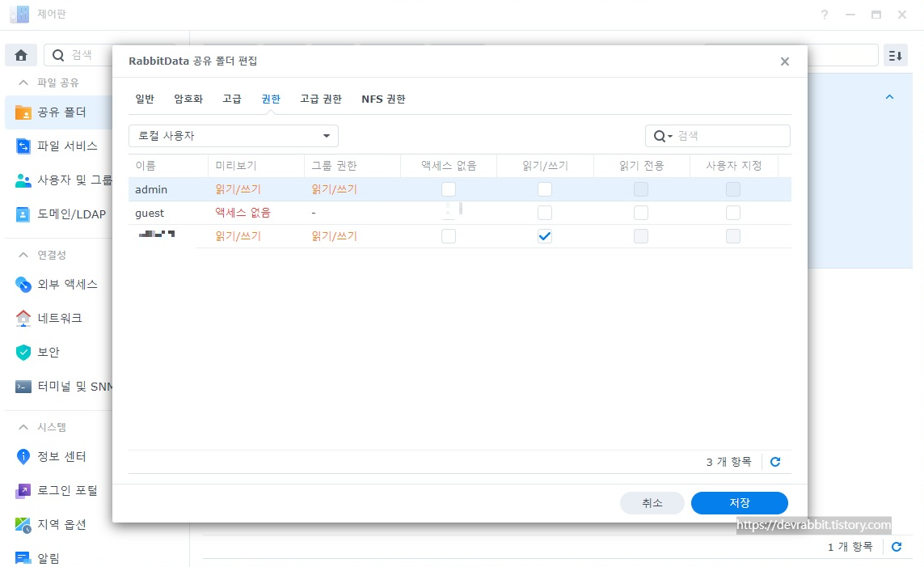Open File Services (파일 서비스) icon
Image resolution: width=924 pixels, height=567 pixels.
[x=23, y=146]
